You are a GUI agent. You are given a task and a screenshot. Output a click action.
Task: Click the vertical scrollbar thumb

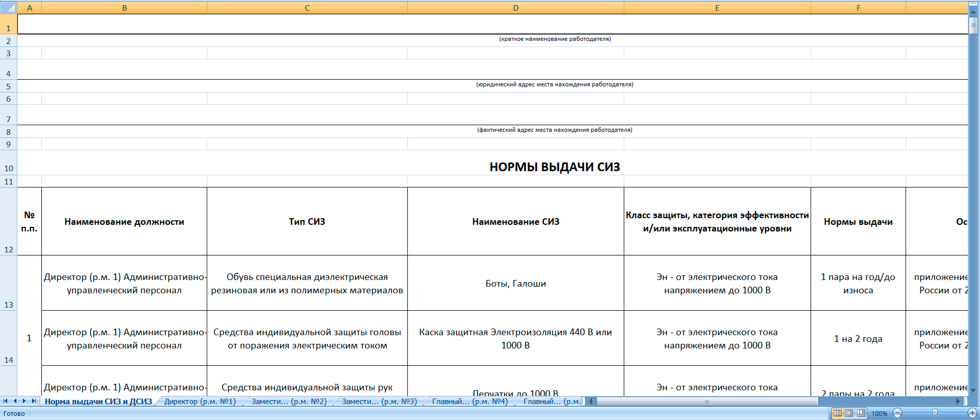(973, 26)
